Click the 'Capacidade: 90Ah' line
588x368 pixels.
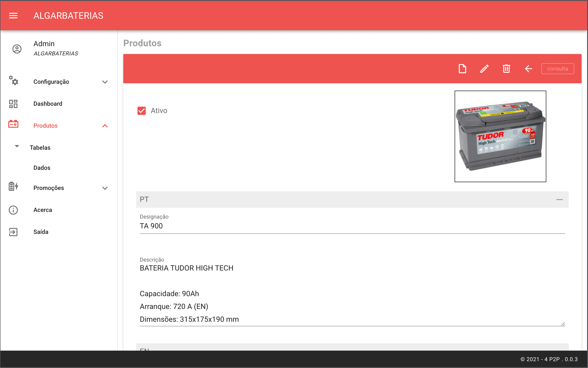click(x=169, y=294)
